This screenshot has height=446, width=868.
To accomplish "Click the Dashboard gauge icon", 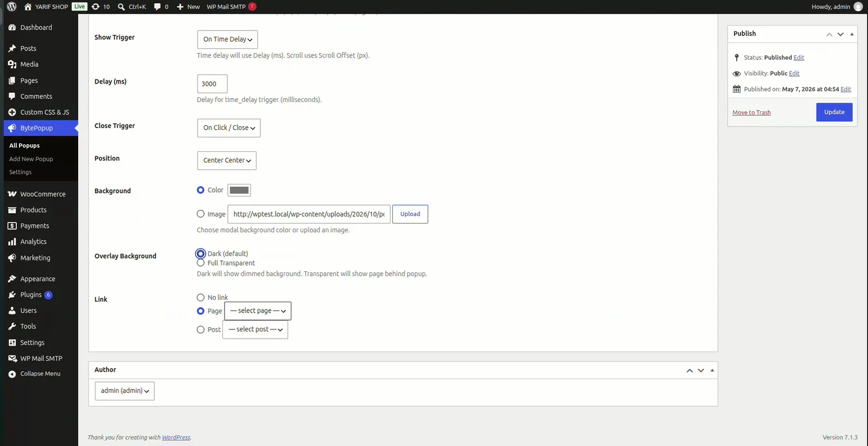I will (x=12, y=27).
